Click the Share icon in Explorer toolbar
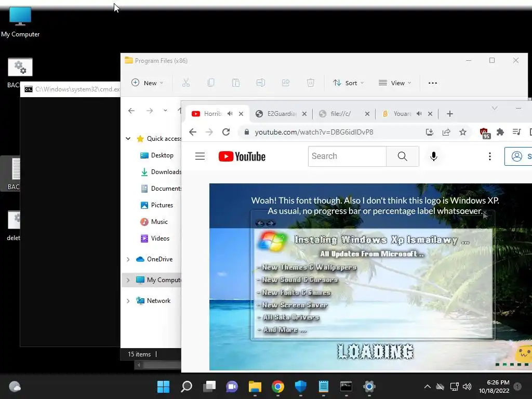The height and width of the screenshot is (399, 532). [286, 83]
